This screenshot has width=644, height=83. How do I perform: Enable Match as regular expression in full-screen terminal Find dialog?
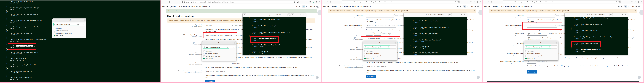(55, 33)
